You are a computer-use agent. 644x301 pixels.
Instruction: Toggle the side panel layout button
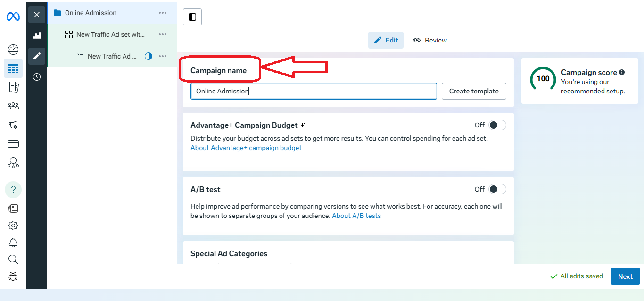(192, 17)
